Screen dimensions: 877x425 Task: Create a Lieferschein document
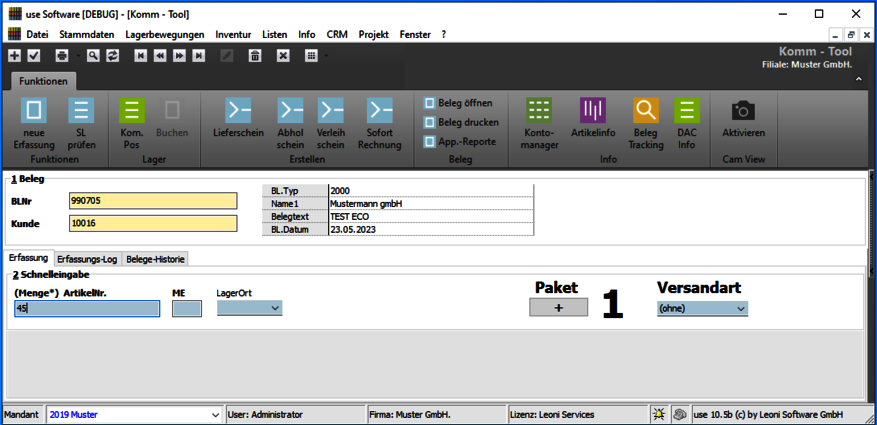(x=238, y=110)
